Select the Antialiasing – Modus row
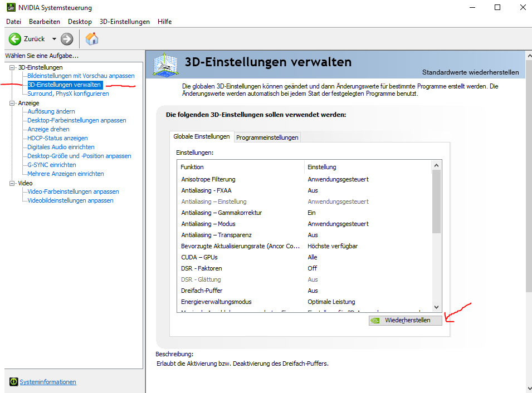Screen dimensions: 532x393 [x=305, y=224]
